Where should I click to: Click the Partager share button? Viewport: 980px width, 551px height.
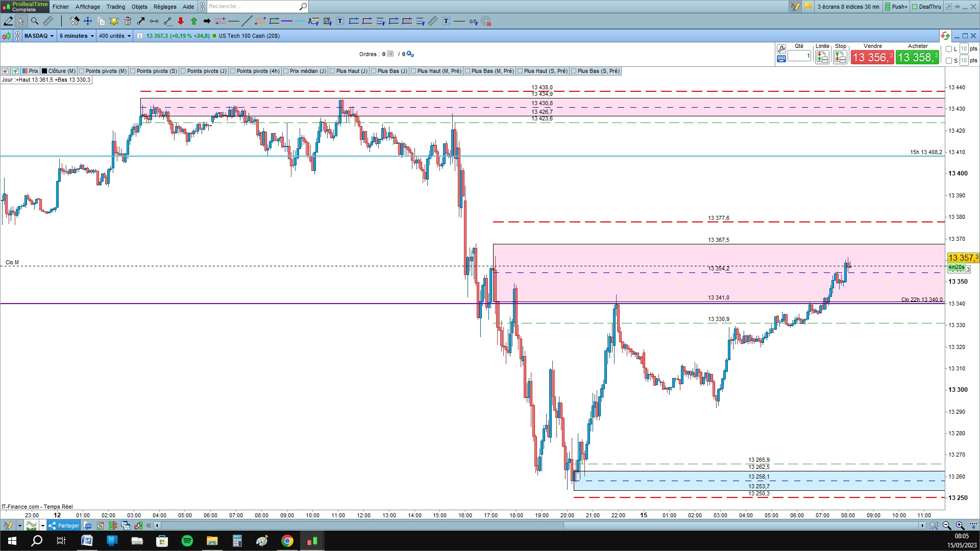pyautogui.click(x=64, y=525)
